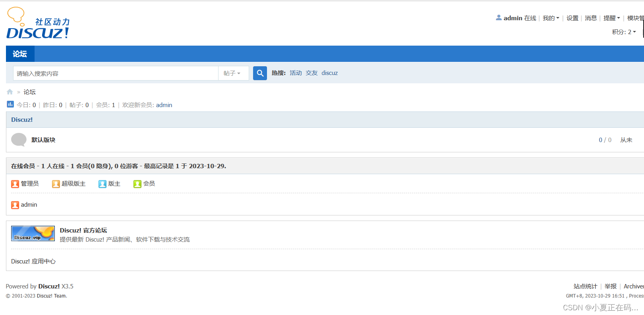The width and height of the screenshot is (644, 315).
Task: Click Discuz! in the Powered by footer
Action: pyautogui.click(x=49, y=286)
